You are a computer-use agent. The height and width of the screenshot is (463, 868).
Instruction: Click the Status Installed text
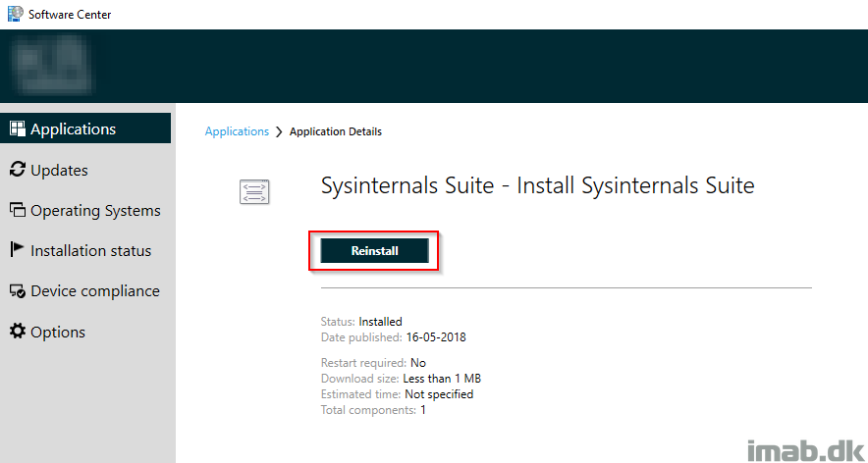(x=361, y=322)
